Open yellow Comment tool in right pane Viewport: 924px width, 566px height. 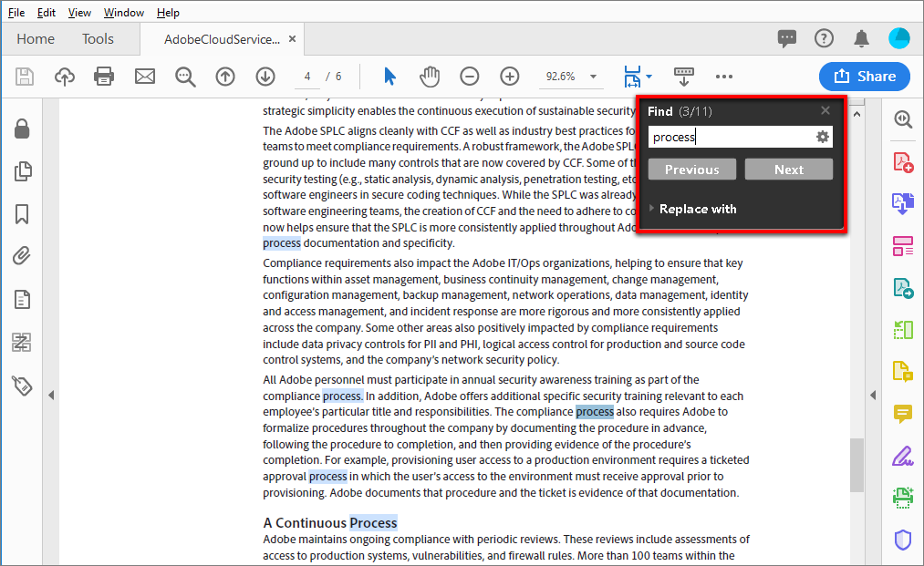point(903,414)
